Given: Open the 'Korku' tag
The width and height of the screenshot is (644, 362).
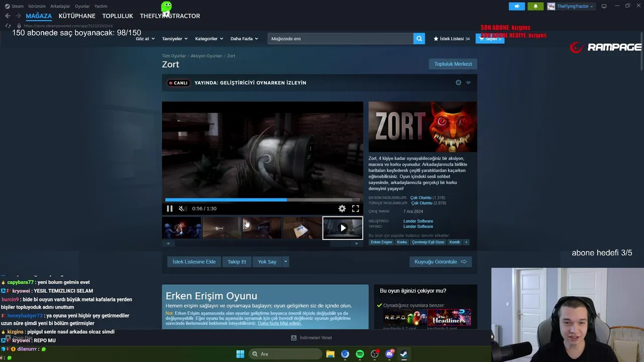Looking at the screenshot, I should 402,242.
